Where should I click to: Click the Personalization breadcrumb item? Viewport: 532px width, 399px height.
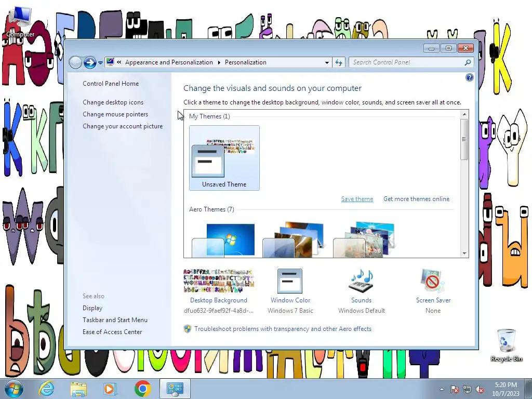click(x=246, y=62)
